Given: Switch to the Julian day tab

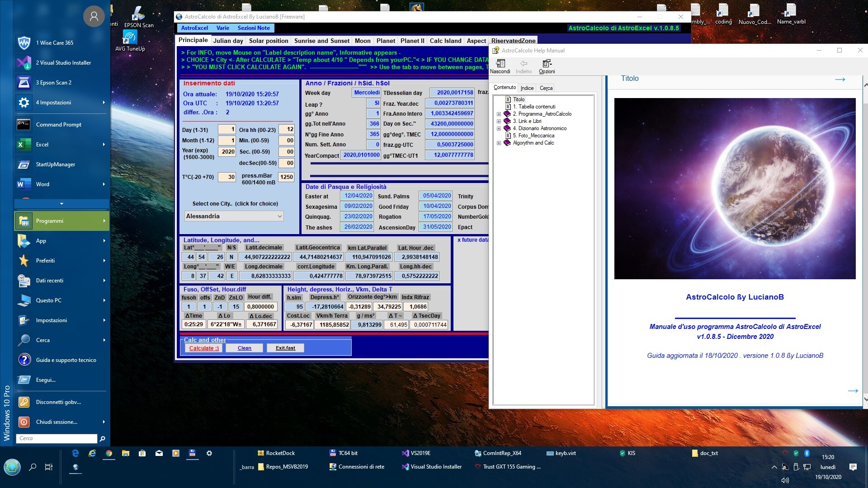Looking at the screenshot, I should (x=228, y=41).
